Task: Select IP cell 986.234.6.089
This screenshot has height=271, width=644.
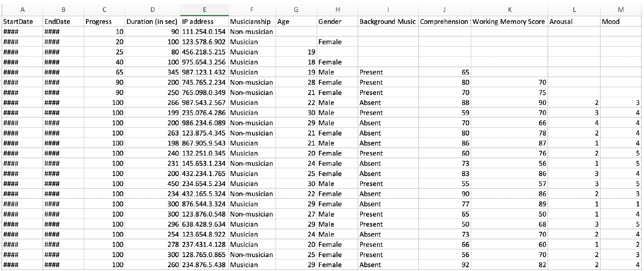Action: [205, 123]
